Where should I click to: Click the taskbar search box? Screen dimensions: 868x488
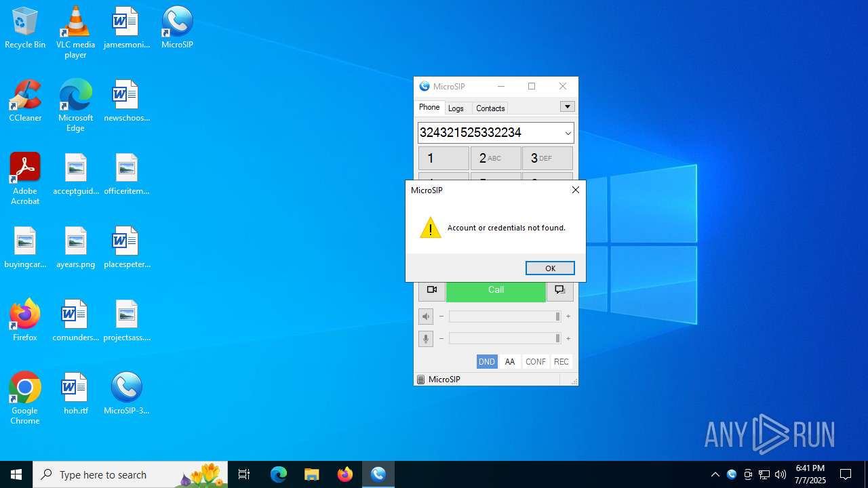pos(130,474)
